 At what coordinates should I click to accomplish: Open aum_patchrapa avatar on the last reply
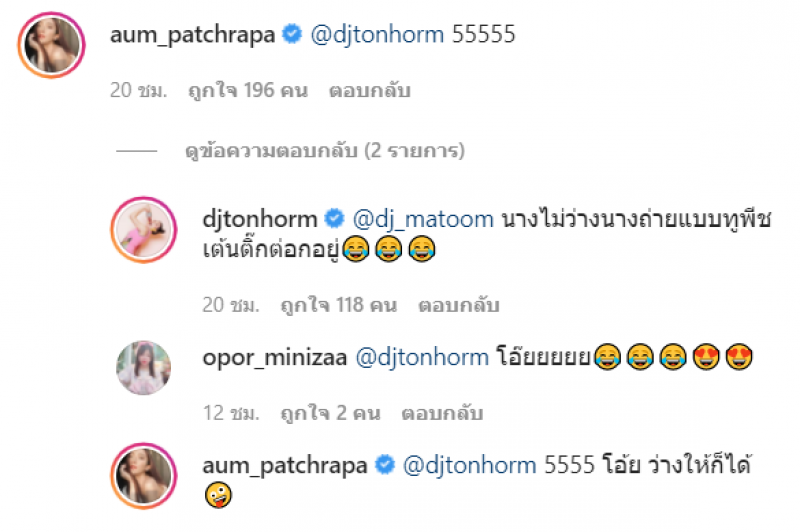point(144,476)
